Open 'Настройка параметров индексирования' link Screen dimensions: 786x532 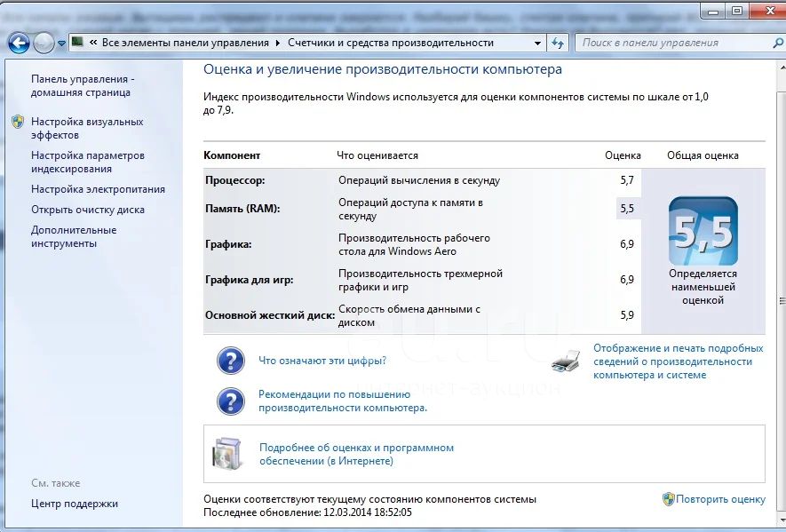(88, 162)
